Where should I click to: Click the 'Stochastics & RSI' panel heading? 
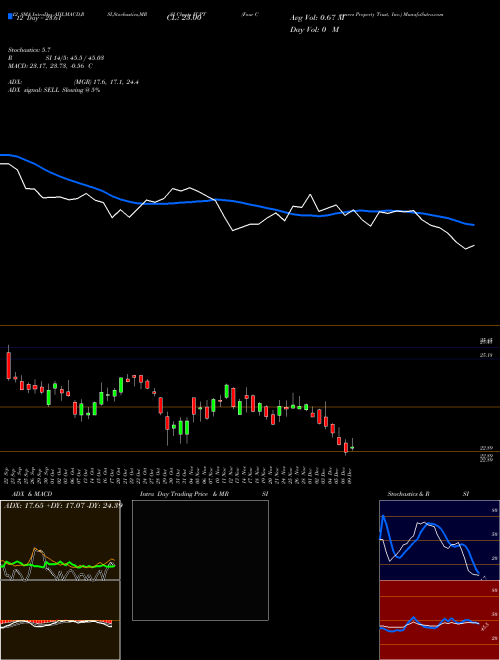pyautogui.click(x=428, y=494)
